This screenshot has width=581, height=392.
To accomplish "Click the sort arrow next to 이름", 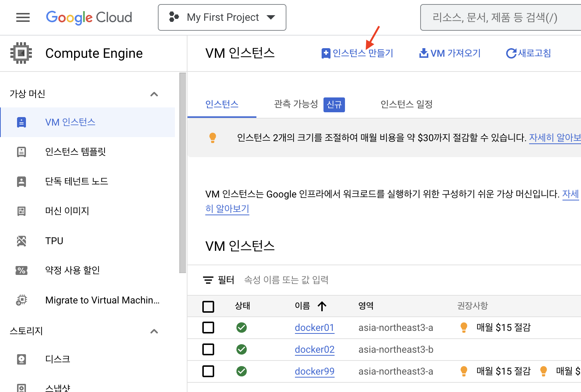I will pyautogui.click(x=322, y=306).
